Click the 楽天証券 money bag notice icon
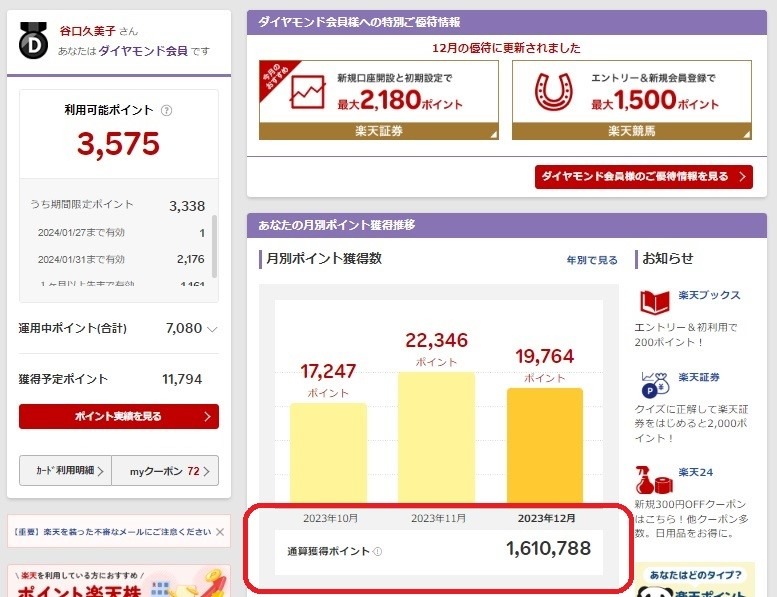 pyautogui.click(x=655, y=384)
